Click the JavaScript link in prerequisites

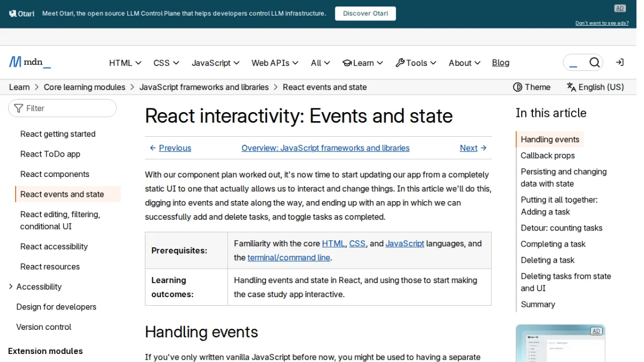[405, 243]
